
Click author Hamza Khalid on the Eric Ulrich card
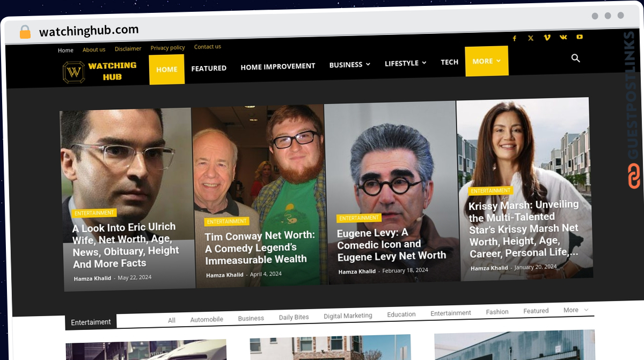pyautogui.click(x=92, y=278)
